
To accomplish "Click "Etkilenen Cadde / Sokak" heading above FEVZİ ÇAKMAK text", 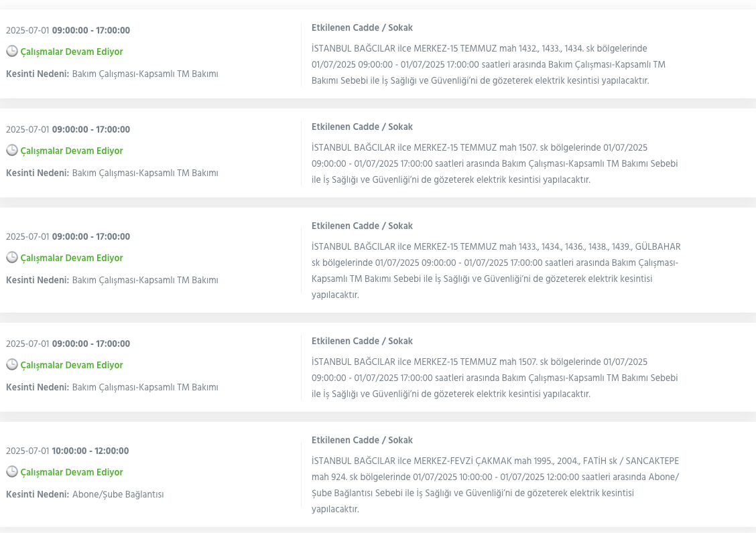I will click(362, 440).
